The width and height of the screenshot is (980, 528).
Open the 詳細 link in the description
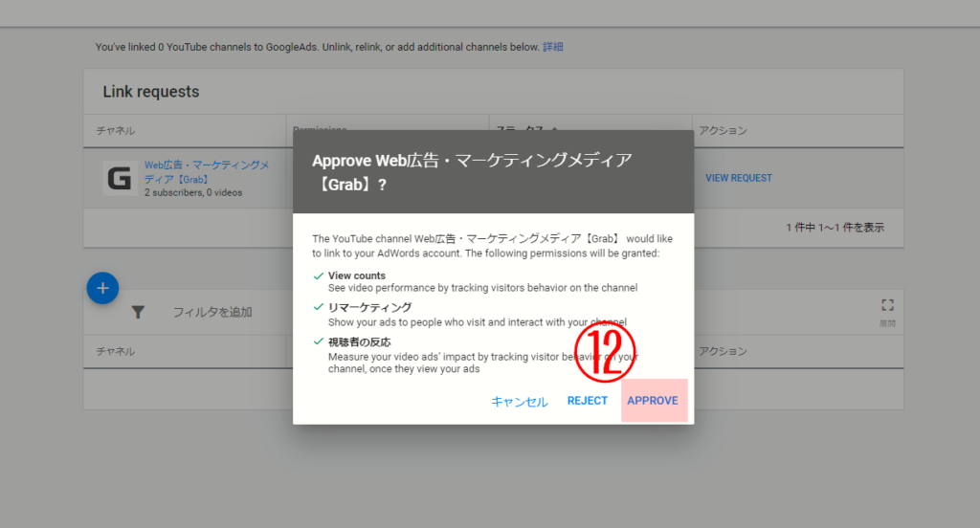click(x=552, y=47)
